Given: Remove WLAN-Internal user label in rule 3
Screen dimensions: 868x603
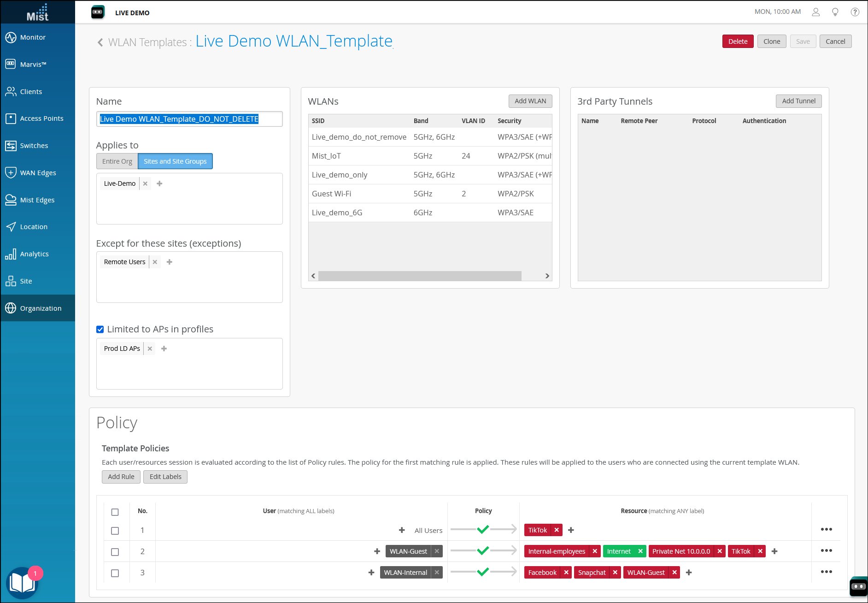Looking at the screenshot, I should (x=437, y=573).
